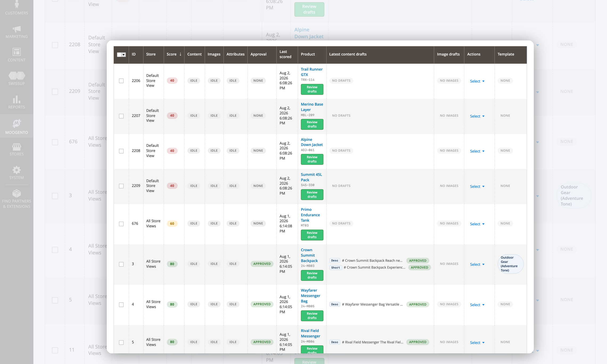Click the NO DRAFTS badge for Trail Runner GTX
607x364 pixels.
click(x=341, y=81)
